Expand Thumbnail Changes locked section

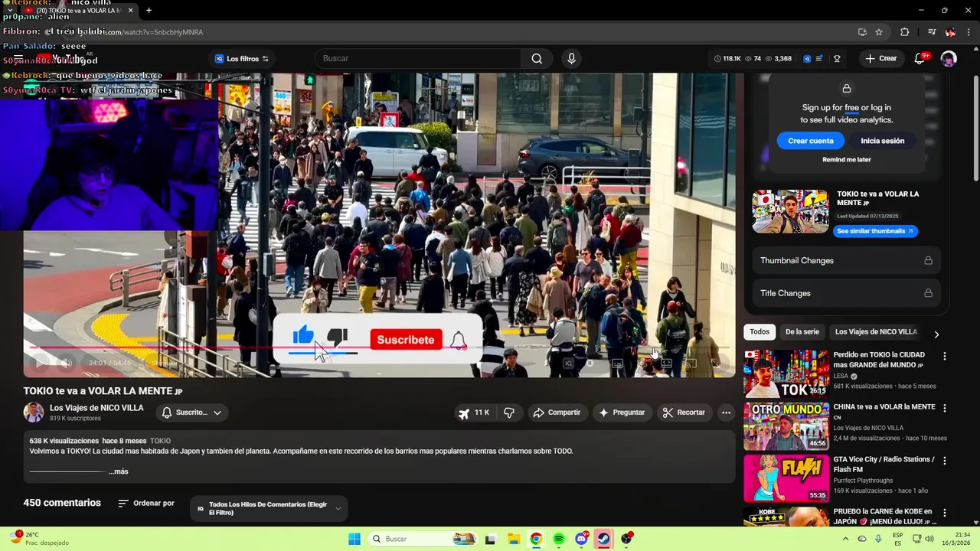(x=846, y=260)
